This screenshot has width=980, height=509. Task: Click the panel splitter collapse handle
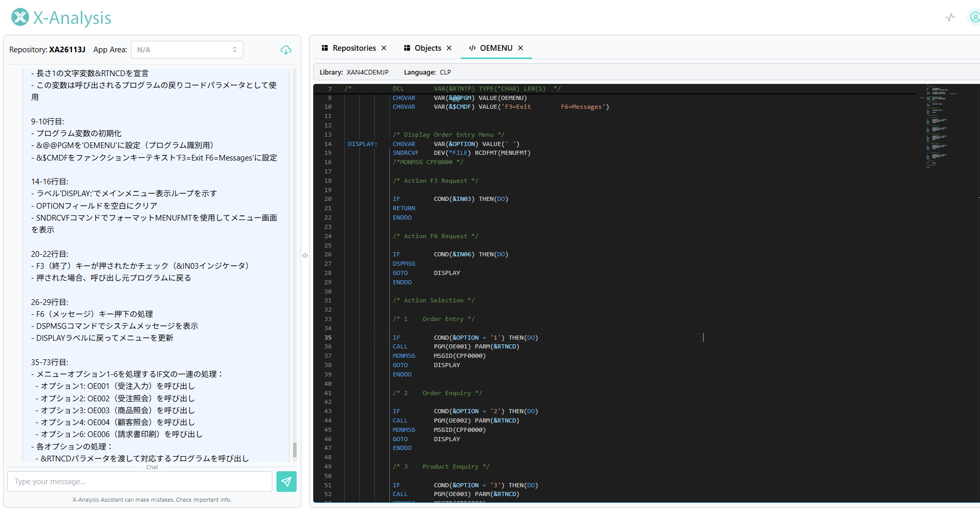(305, 255)
